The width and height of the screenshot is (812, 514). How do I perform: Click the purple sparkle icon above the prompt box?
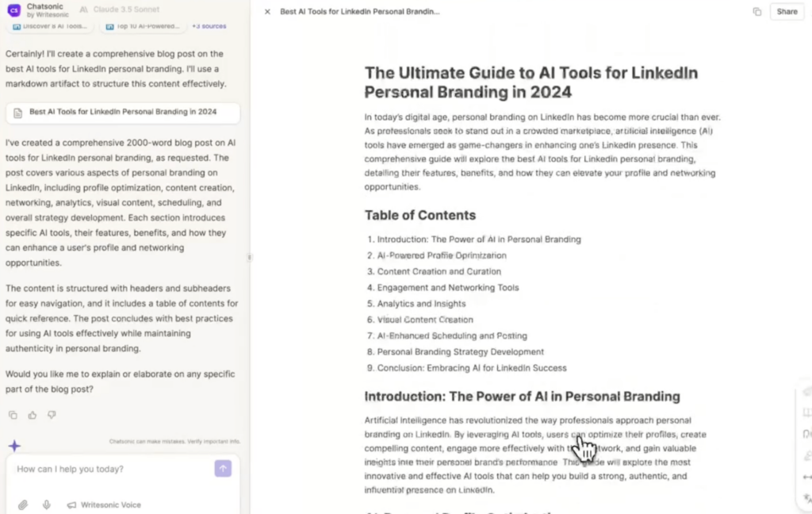click(14, 446)
